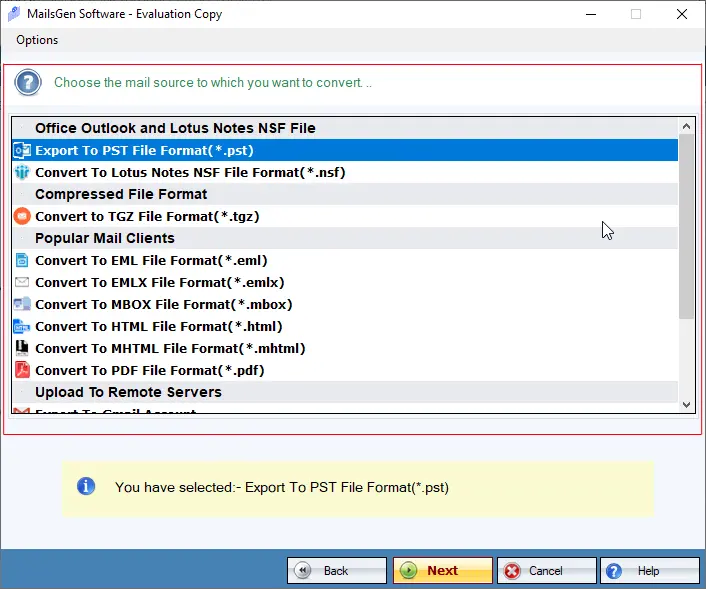Click the EML file format icon
This screenshot has width=706, height=589.
[x=22, y=260]
